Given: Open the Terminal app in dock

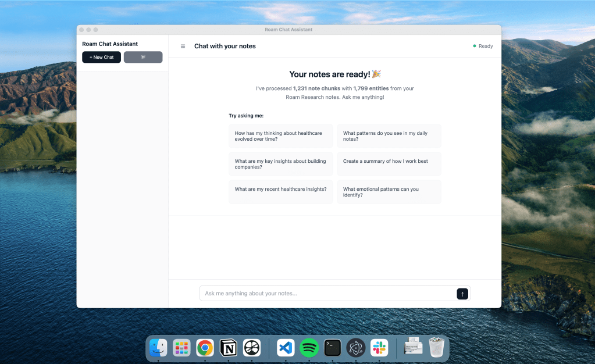Looking at the screenshot, I should tap(333, 348).
